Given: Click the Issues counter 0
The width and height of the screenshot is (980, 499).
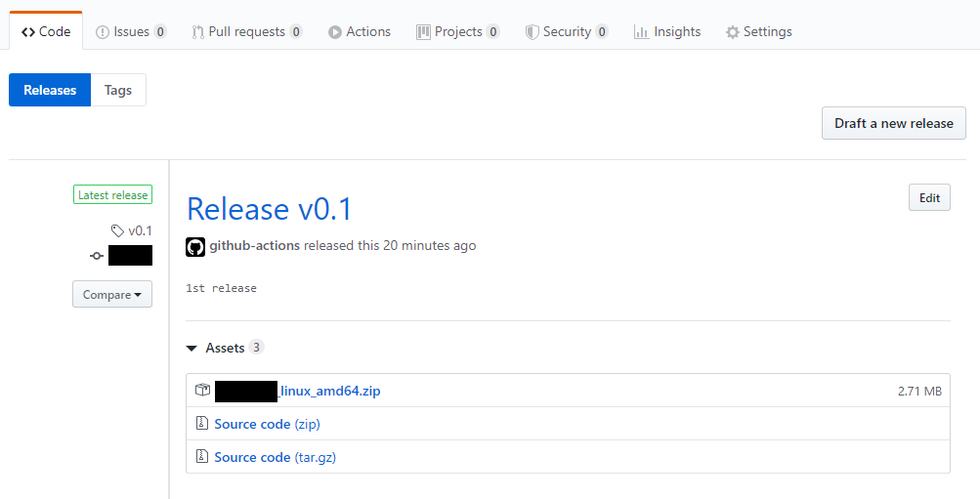Looking at the screenshot, I should [x=160, y=31].
